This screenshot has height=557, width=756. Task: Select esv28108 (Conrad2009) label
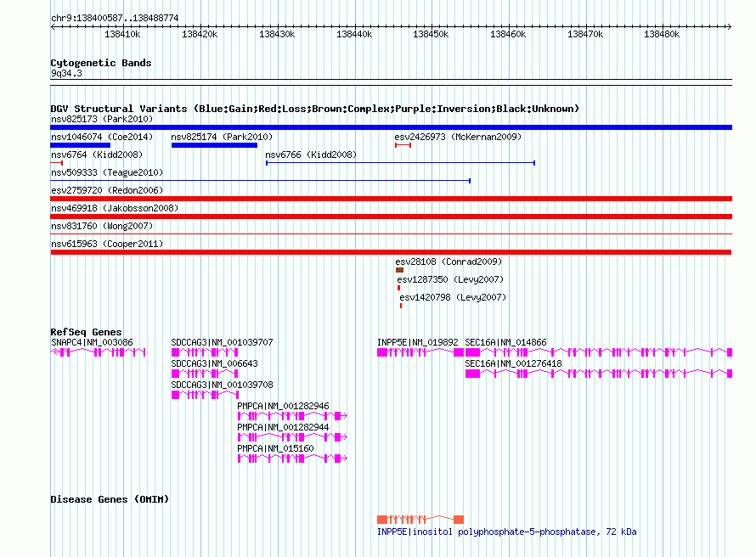[x=449, y=262]
